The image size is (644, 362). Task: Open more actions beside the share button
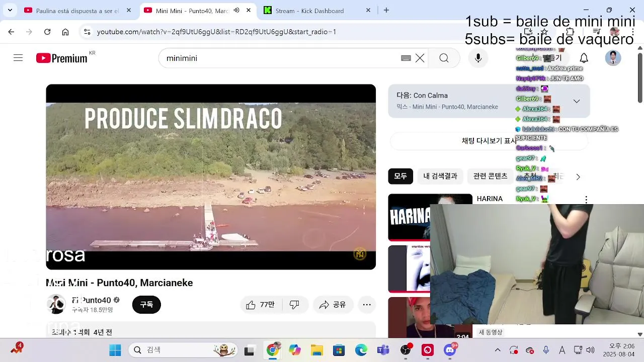pos(367,305)
